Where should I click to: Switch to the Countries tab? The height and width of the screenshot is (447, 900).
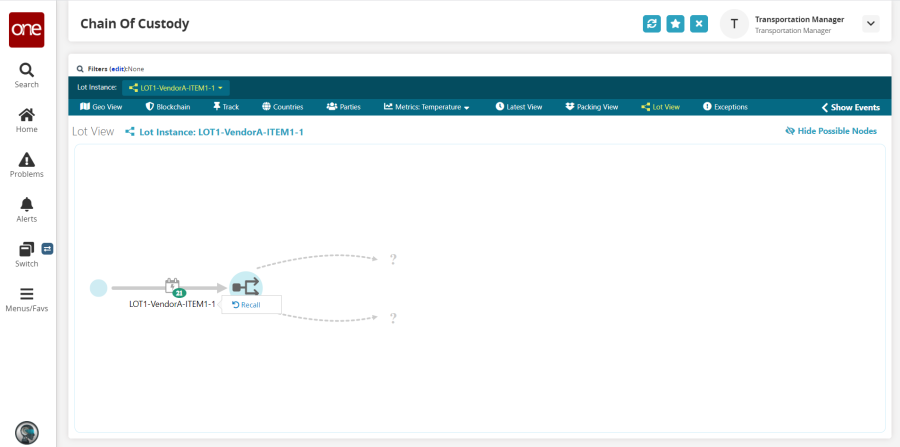[x=282, y=107]
